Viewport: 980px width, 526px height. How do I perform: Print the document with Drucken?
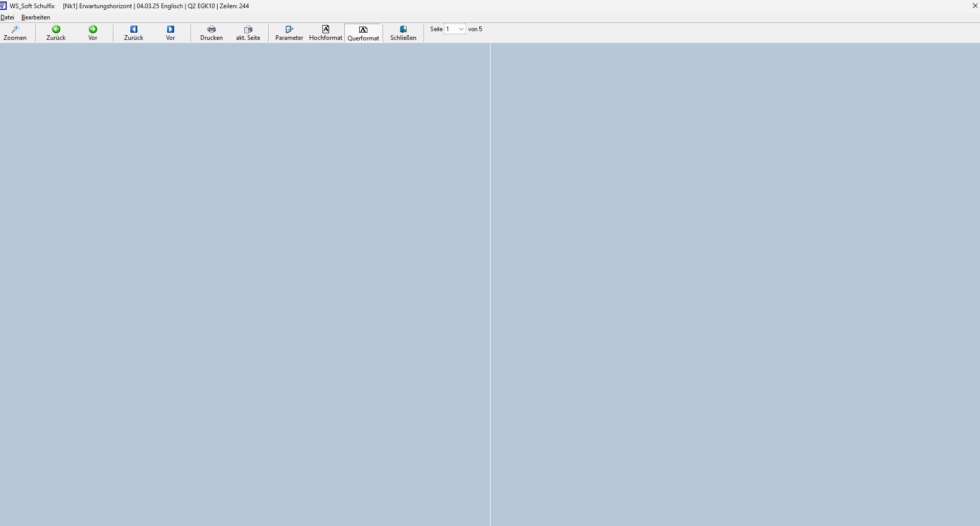tap(211, 33)
